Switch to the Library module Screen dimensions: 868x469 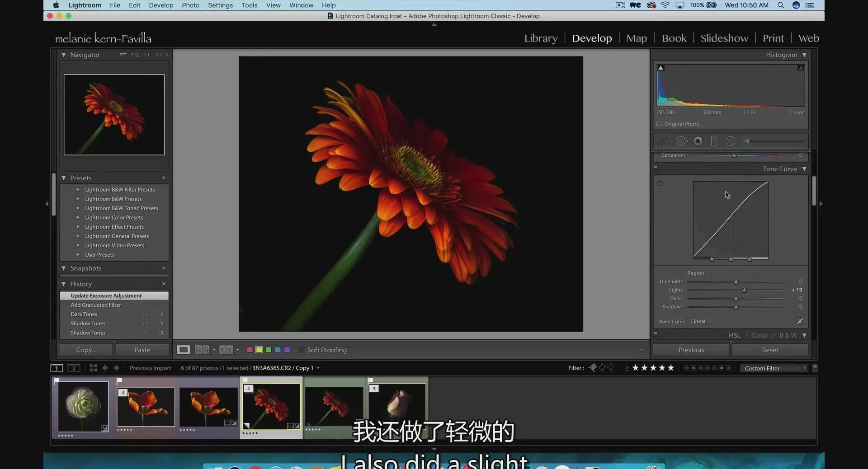click(541, 38)
